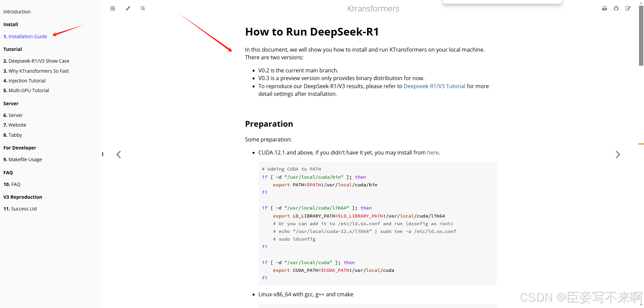Open the GitHub repository icon

(616, 8)
